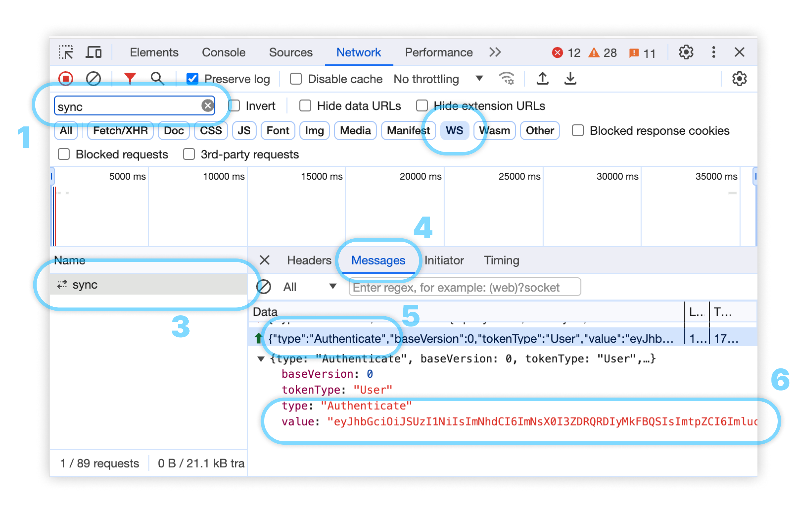Switch to Elements tab
The image size is (812, 513).
click(x=154, y=52)
